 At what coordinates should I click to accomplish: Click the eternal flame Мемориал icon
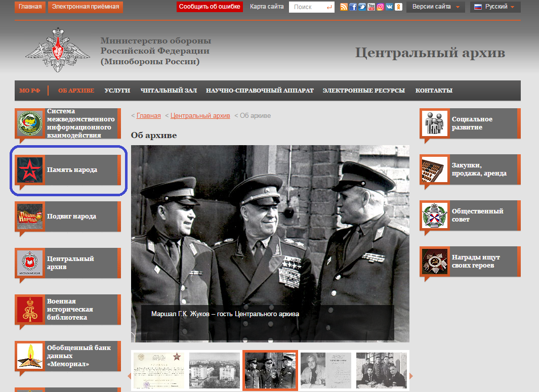(x=30, y=356)
